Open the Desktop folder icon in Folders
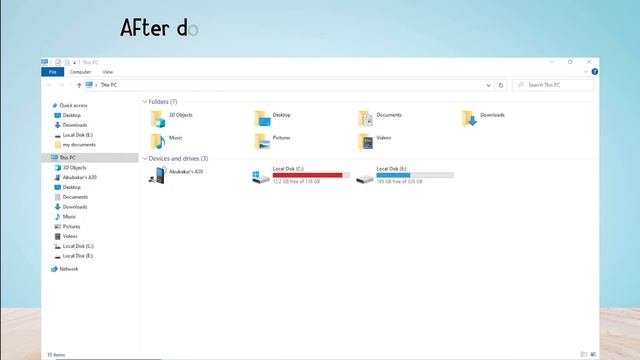The image size is (640, 360). pos(262,119)
